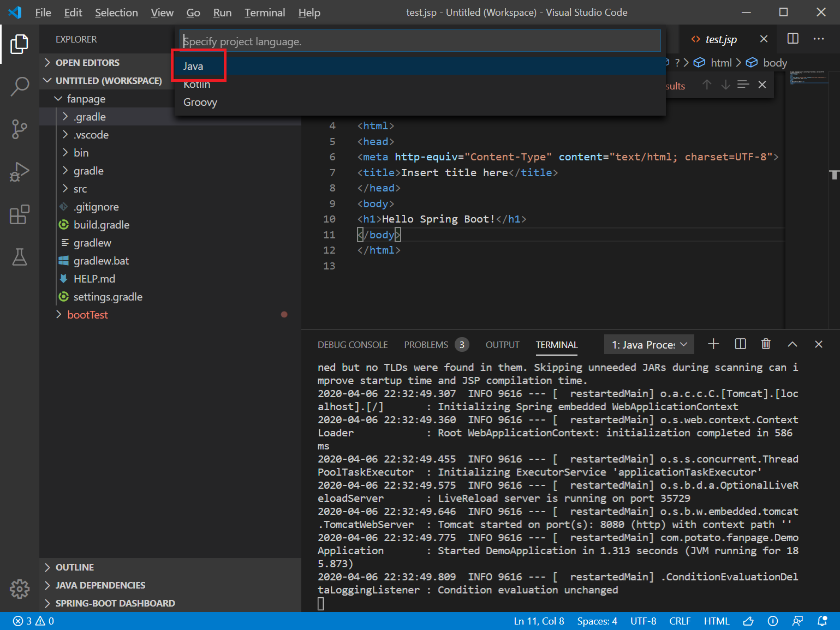Change UTF-8 file encoding

[x=644, y=621]
